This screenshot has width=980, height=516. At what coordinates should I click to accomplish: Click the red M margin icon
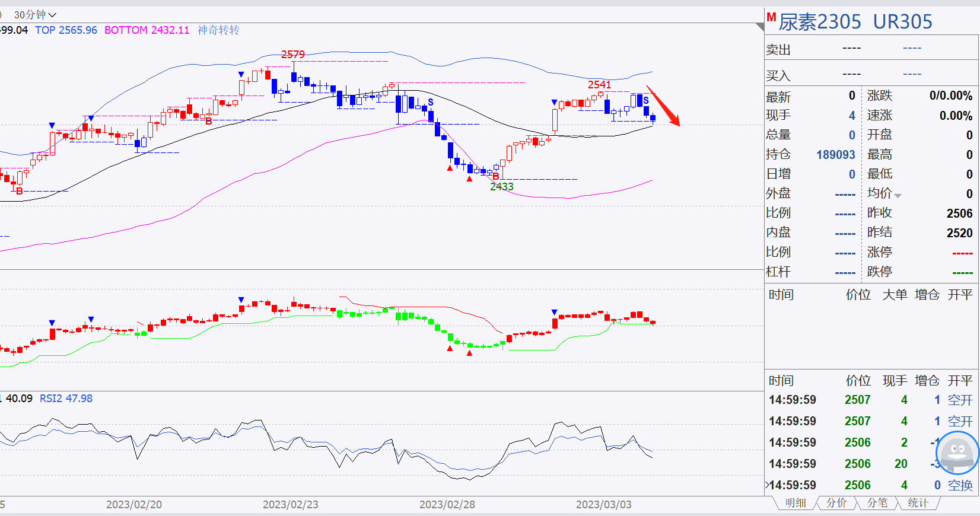(x=771, y=17)
